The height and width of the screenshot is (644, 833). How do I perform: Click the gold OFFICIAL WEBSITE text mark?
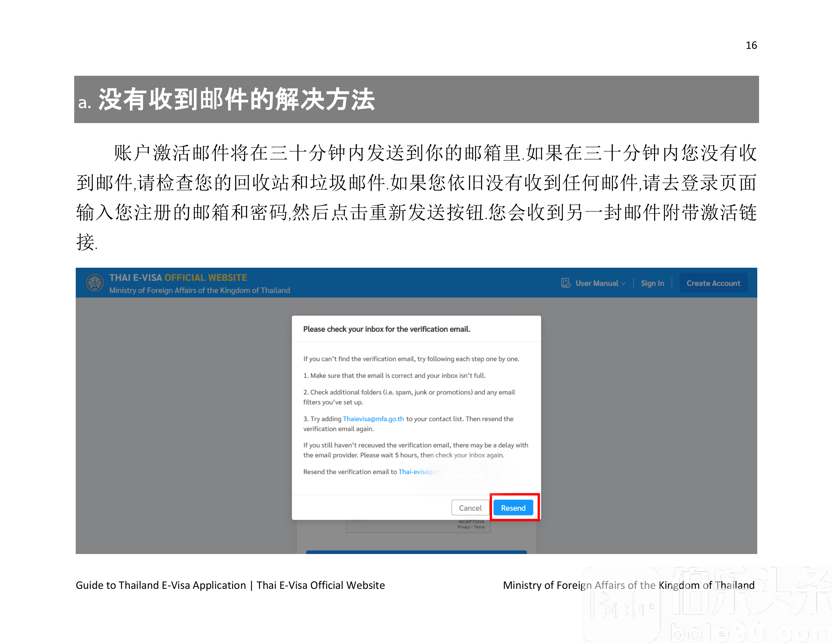click(206, 277)
